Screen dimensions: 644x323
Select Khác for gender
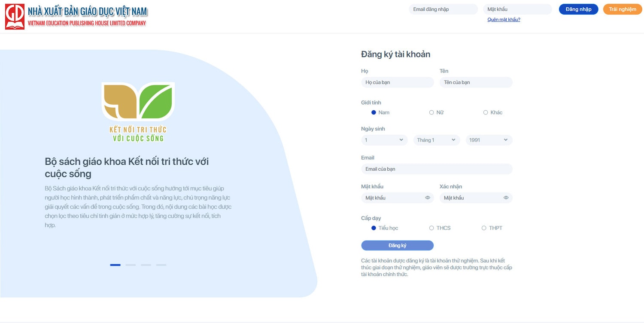[486, 112]
